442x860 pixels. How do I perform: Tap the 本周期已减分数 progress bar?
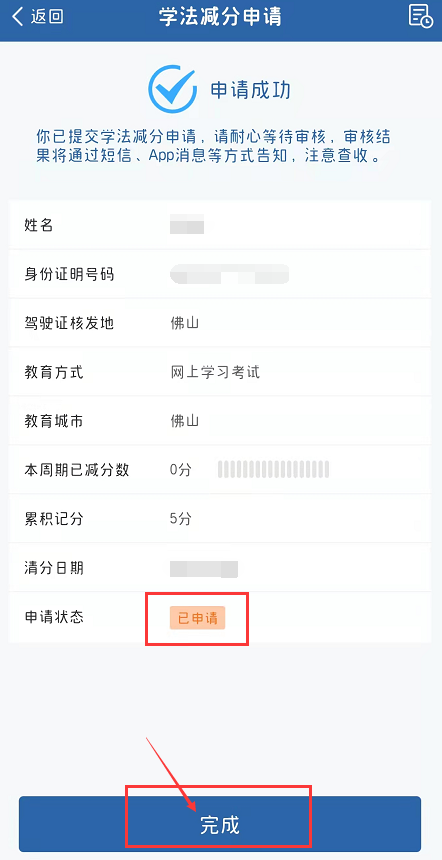point(274,469)
